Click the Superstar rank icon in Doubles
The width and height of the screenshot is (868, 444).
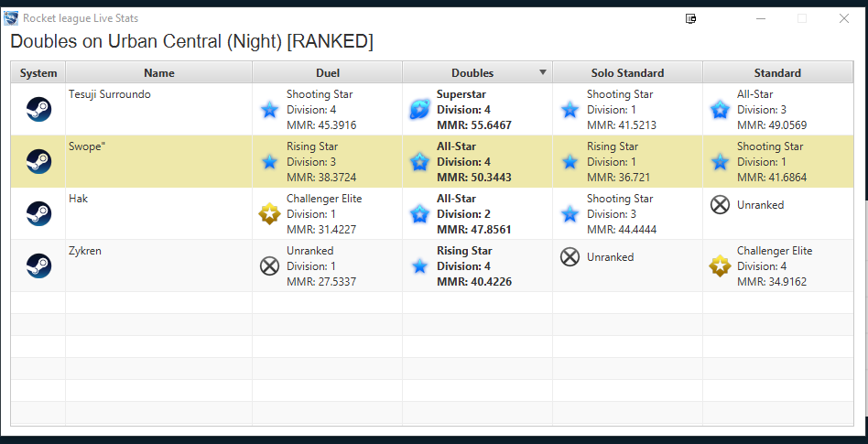pos(419,110)
